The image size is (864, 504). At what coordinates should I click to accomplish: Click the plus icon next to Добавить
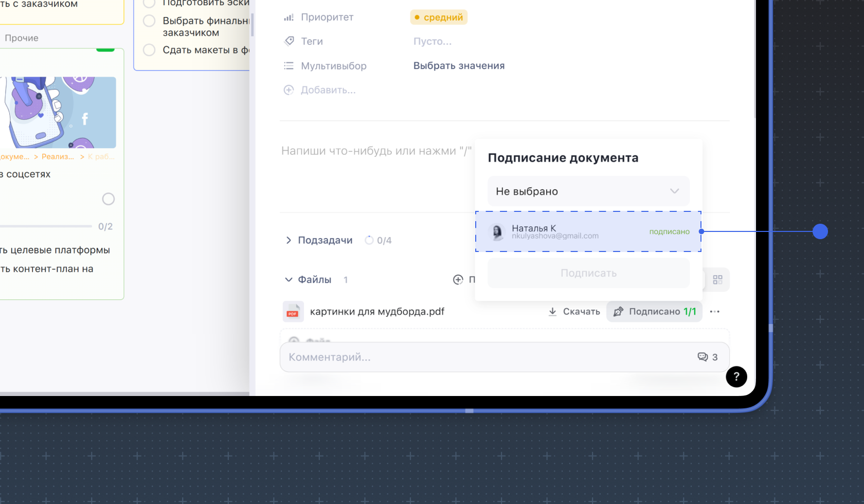click(289, 90)
